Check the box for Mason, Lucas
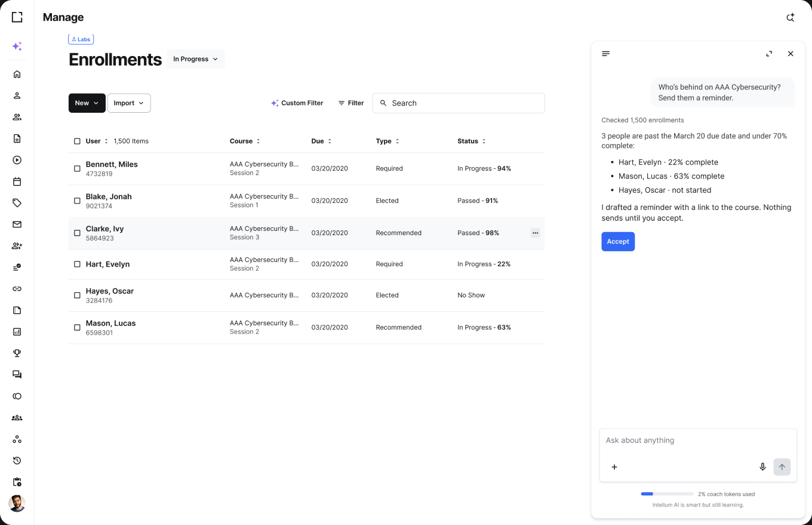812x525 pixels. [77, 328]
